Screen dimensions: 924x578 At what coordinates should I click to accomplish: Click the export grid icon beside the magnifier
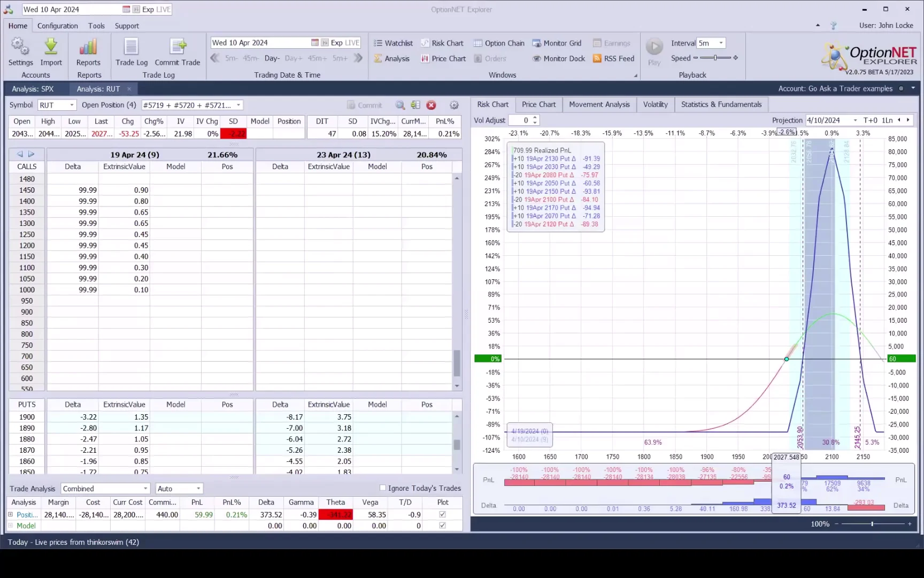coord(415,105)
